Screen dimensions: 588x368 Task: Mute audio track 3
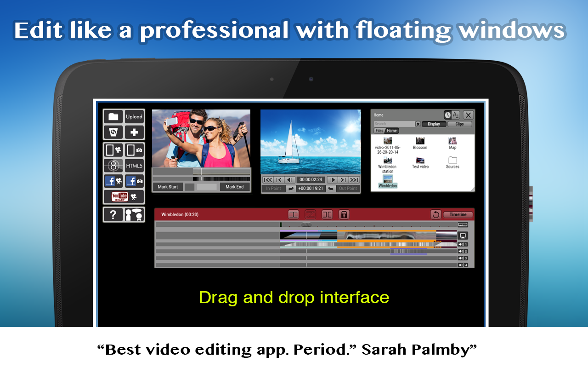click(x=463, y=259)
